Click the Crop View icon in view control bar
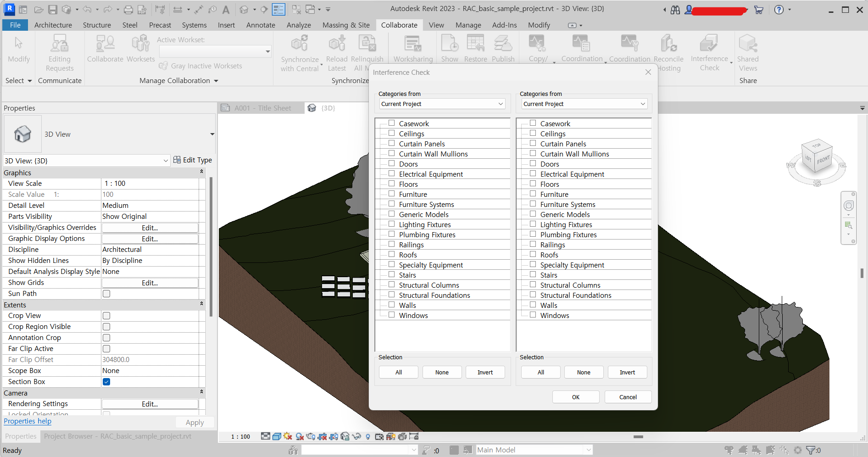This screenshot has height=457, width=868. coord(323,436)
